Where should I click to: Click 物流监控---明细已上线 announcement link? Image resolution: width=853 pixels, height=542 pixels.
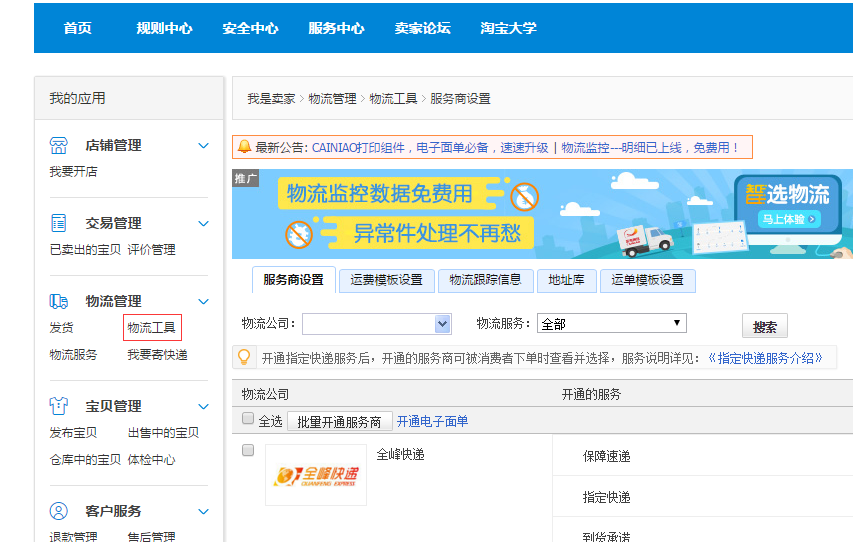coord(650,147)
